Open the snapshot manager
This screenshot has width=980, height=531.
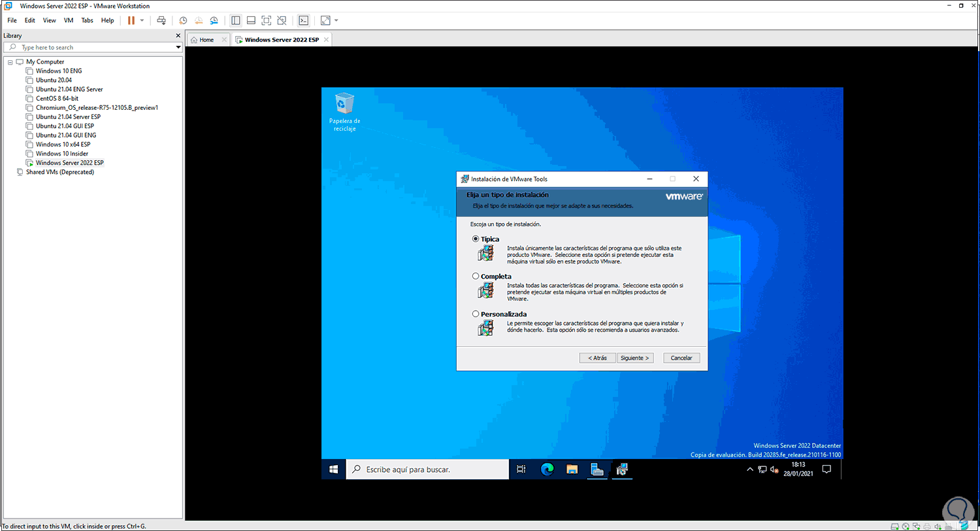tap(214, 20)
